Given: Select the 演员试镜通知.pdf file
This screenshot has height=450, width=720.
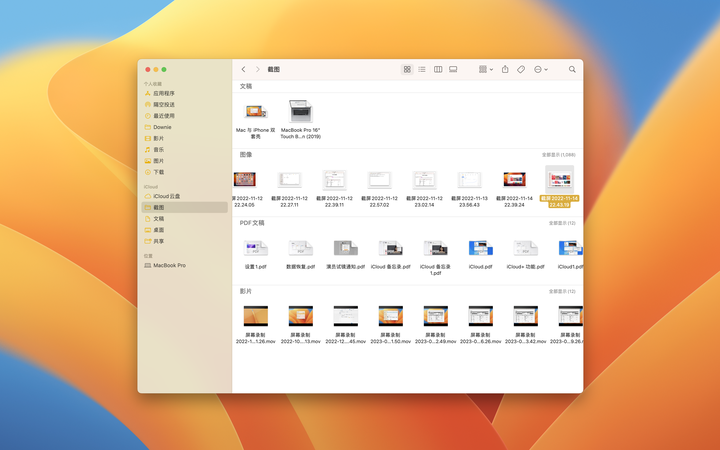Looking at the screenshot, I should (345, 254).
